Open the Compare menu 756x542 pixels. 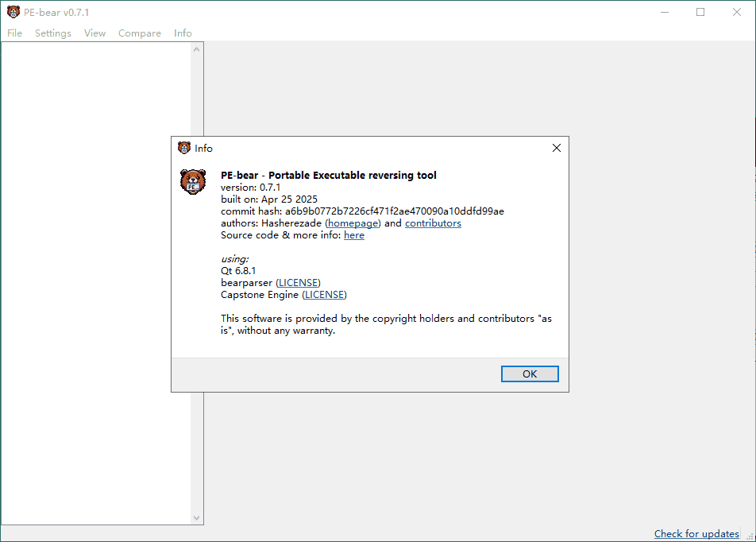[140, 33]
